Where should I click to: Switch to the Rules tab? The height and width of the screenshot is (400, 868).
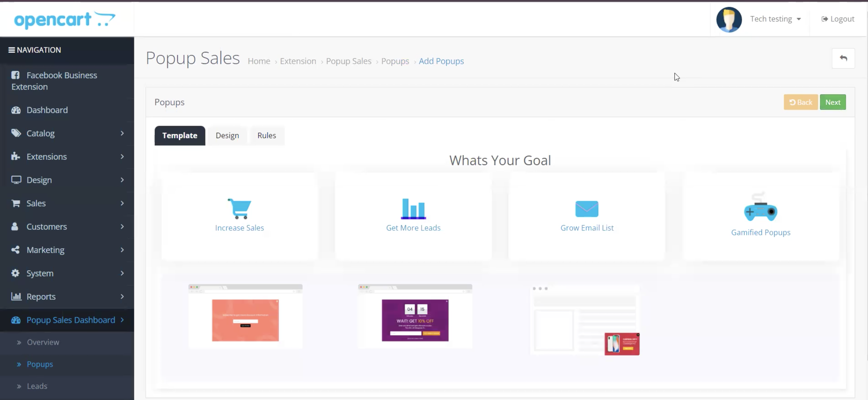pyautogui.click(x=267, y=135)
